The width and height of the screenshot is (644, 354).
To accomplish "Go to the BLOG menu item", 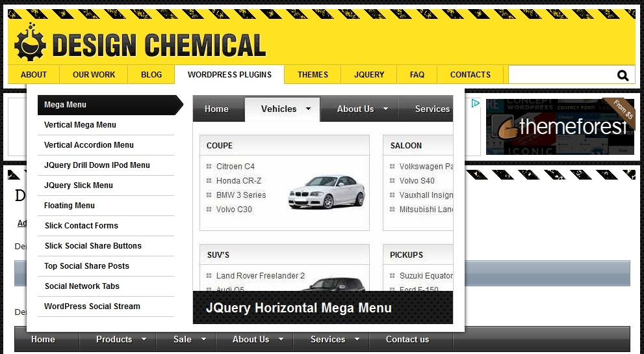I will point(151,75).
